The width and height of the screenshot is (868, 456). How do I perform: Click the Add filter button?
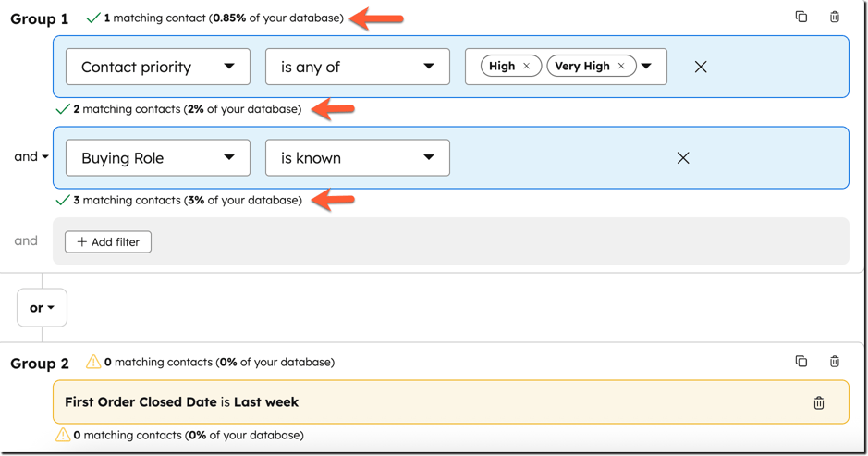pyautogui.click(x=108, y=242)
